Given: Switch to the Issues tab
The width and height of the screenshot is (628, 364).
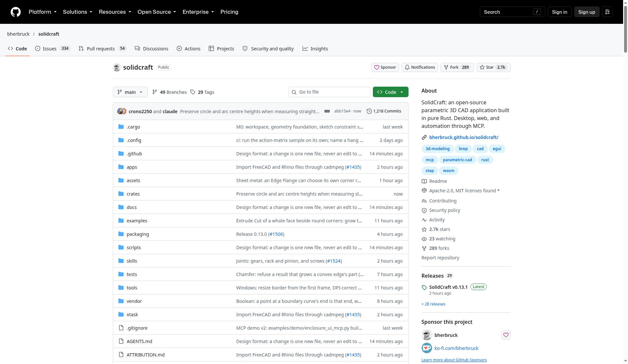Looking at the screenshot, I should [53, 48].
